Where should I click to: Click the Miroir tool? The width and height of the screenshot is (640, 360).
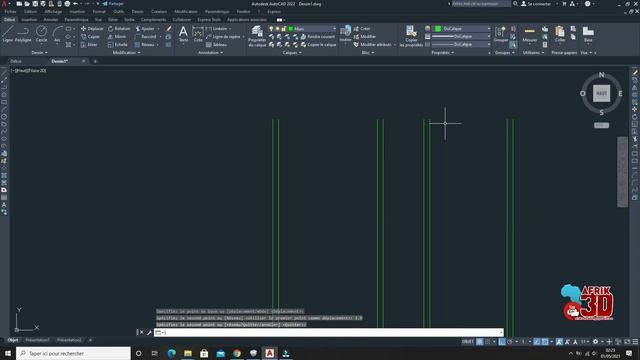117,37
